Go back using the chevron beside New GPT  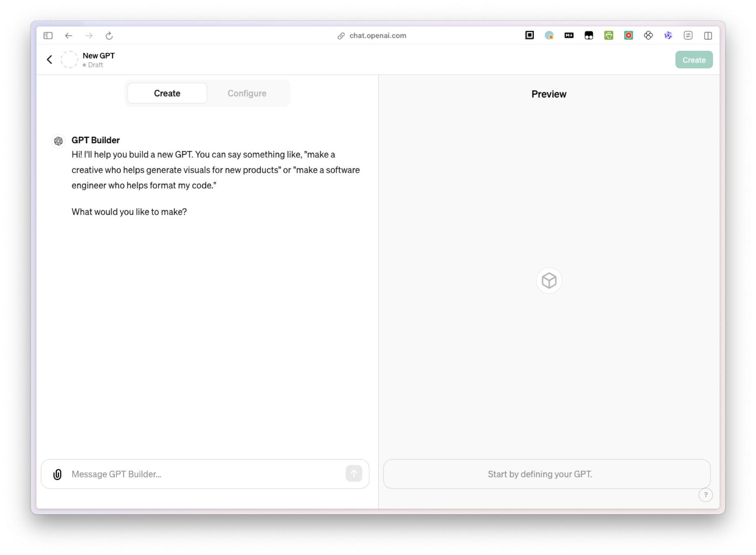[x=49, y=60]
